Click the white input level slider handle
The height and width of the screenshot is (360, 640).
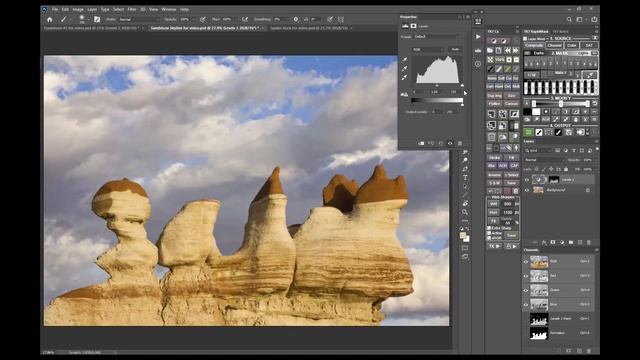pos(462,86)
